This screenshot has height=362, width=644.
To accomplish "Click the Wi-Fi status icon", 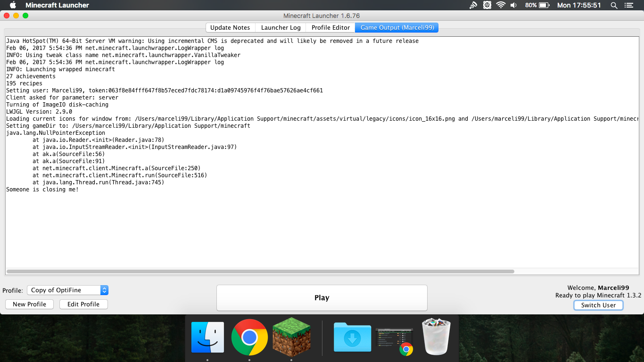I will click(500, 5).
